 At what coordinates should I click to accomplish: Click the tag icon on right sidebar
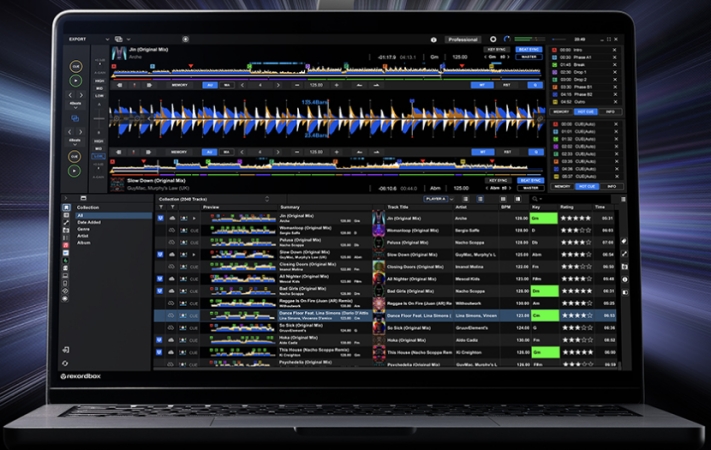pyautogui.click(x=624, y=241)
